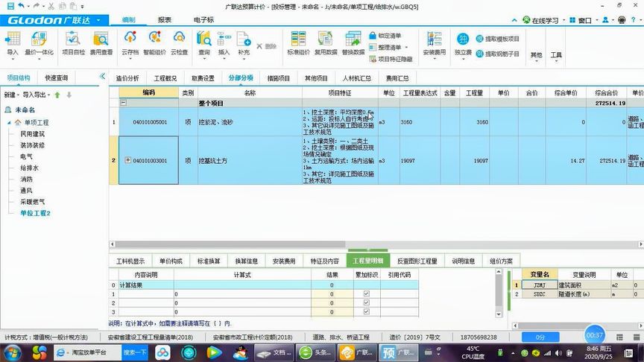Viewport: 644px width, 362px height.
Task: Click the 0分 score button in status bar
Action: click(x=540, y=337)
